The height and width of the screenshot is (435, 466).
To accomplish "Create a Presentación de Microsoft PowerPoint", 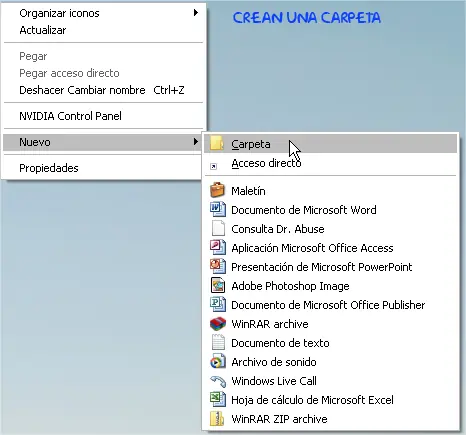I will (330, 267).
